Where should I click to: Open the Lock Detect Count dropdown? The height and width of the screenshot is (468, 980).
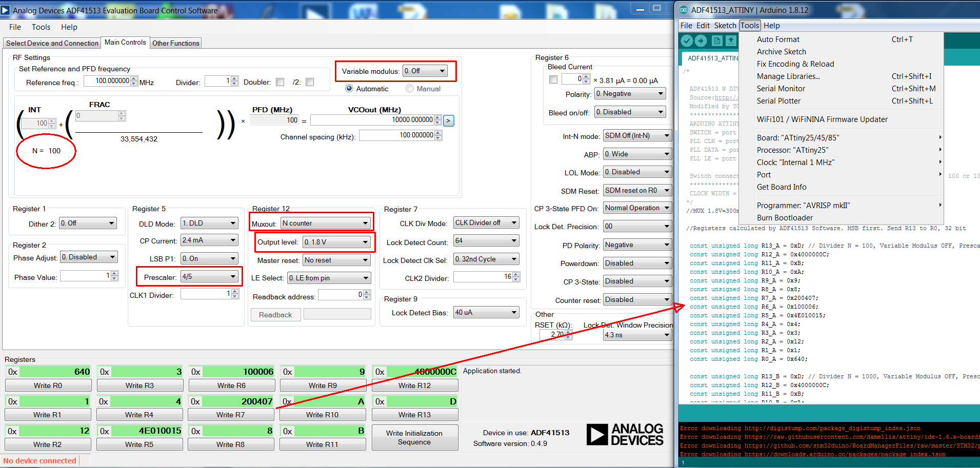(486, 241)
